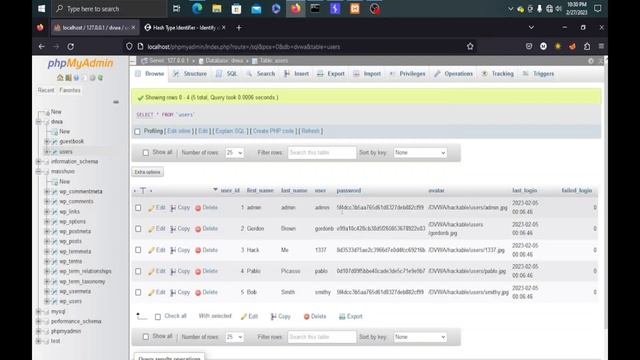Open Firefox extensions icon
This screenshot has height=360, width=640.
point(587,47)
